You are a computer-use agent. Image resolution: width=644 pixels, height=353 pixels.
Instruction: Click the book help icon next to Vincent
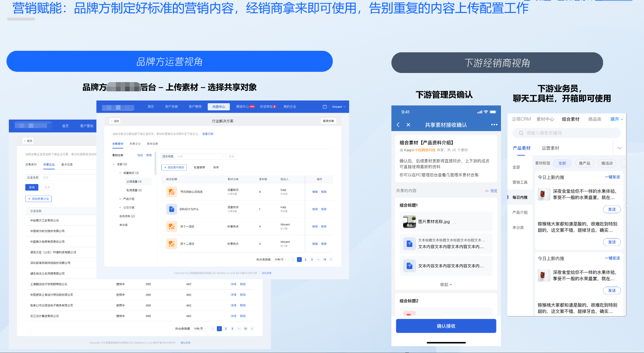325,107
